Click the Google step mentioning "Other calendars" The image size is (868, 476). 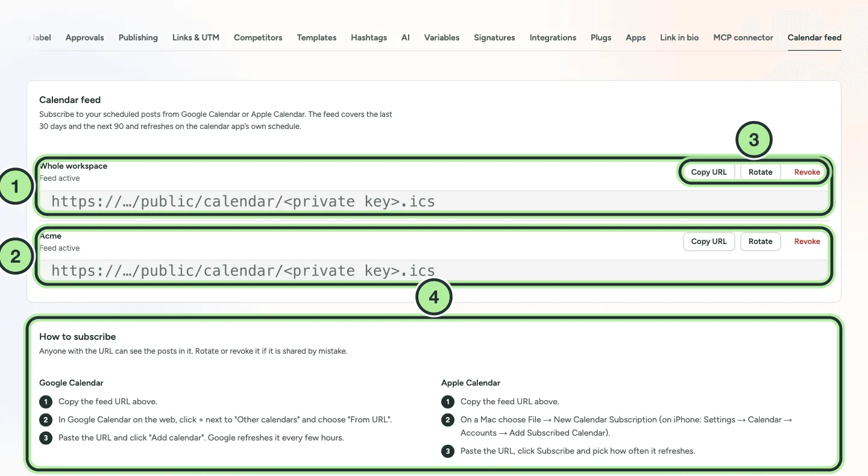pos(225,419)
